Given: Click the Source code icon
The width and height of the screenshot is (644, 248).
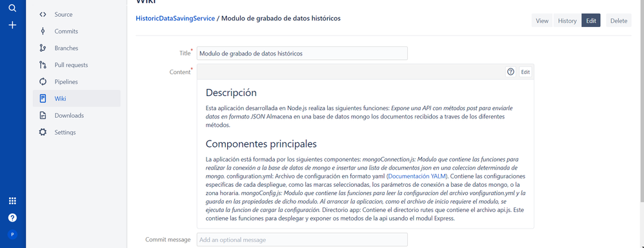Looking at the screenshot, I should click(43, 14).
